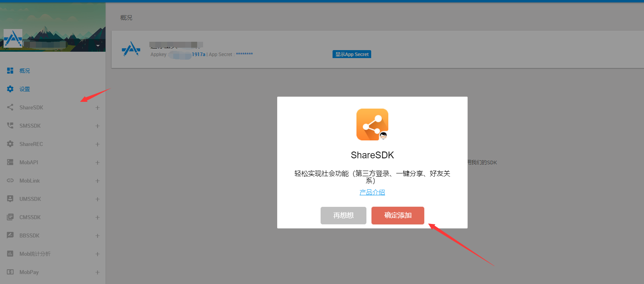
Task: Click the BBSSDK forum icon
Action: point(10,235)
